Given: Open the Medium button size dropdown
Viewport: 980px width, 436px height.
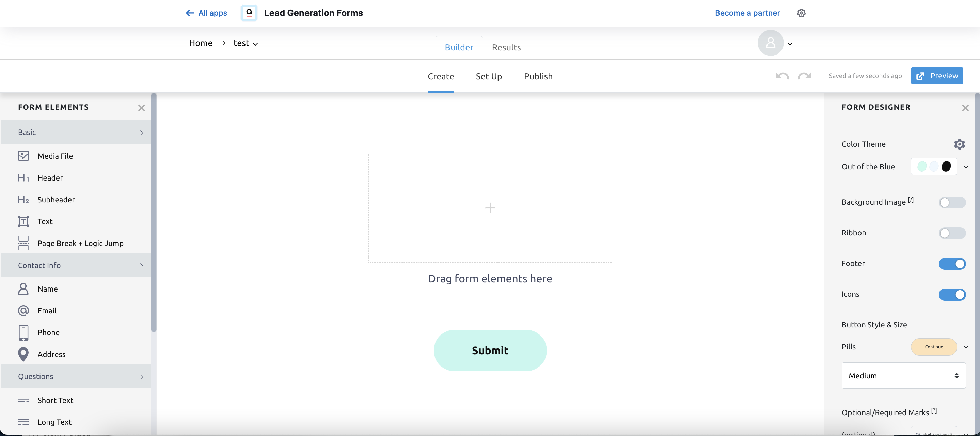Looking at the screenshot, I should (903, 375).
